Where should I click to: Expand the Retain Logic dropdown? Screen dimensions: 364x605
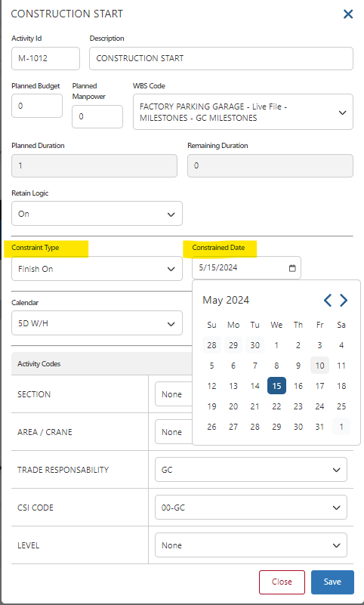pos(97,213)
